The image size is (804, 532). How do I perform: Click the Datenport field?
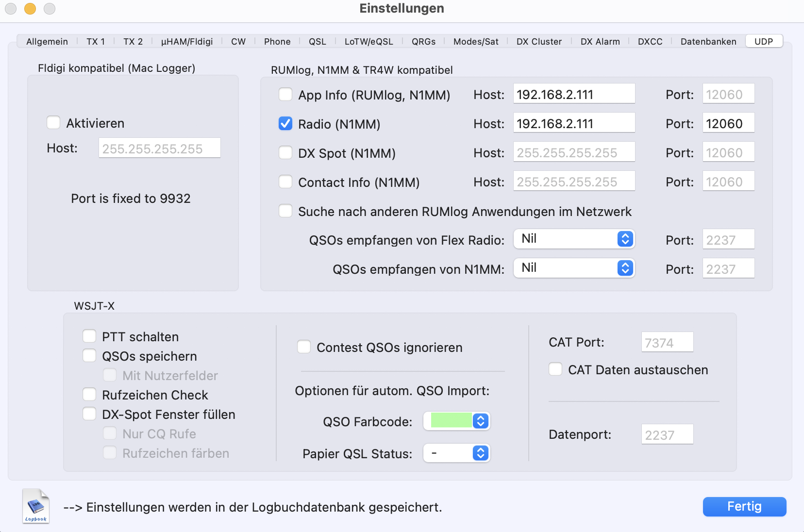pos(668,434)
